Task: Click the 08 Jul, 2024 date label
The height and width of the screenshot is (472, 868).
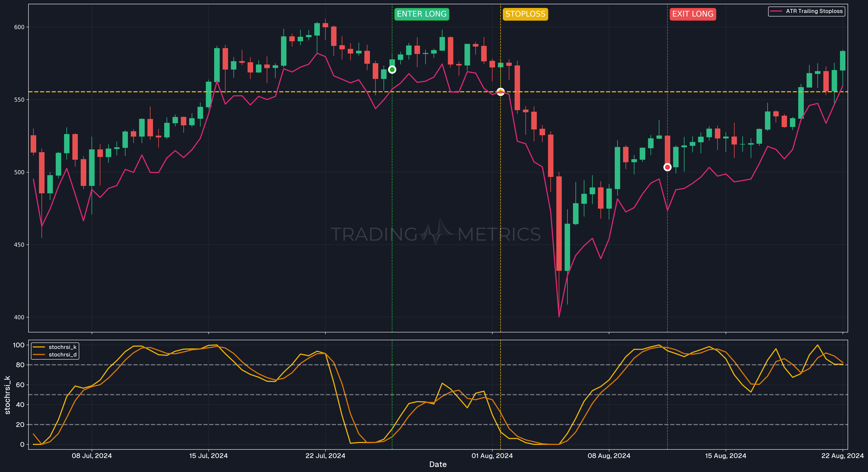Action: (92, 456)
